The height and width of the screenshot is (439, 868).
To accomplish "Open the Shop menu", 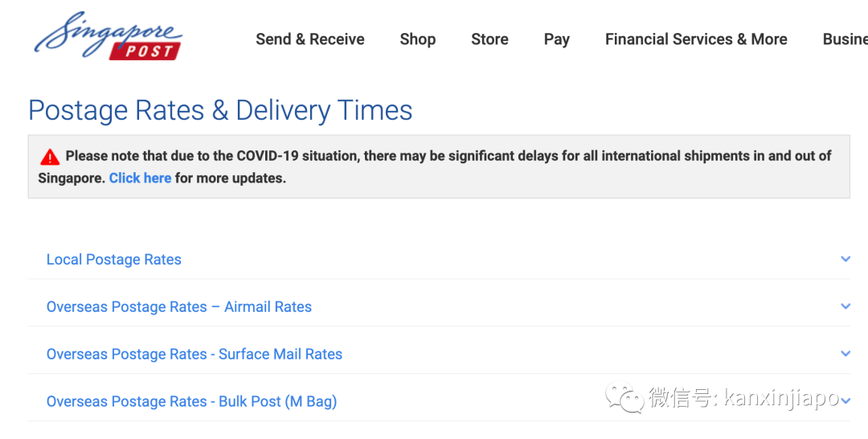I will tap(417, 39).
